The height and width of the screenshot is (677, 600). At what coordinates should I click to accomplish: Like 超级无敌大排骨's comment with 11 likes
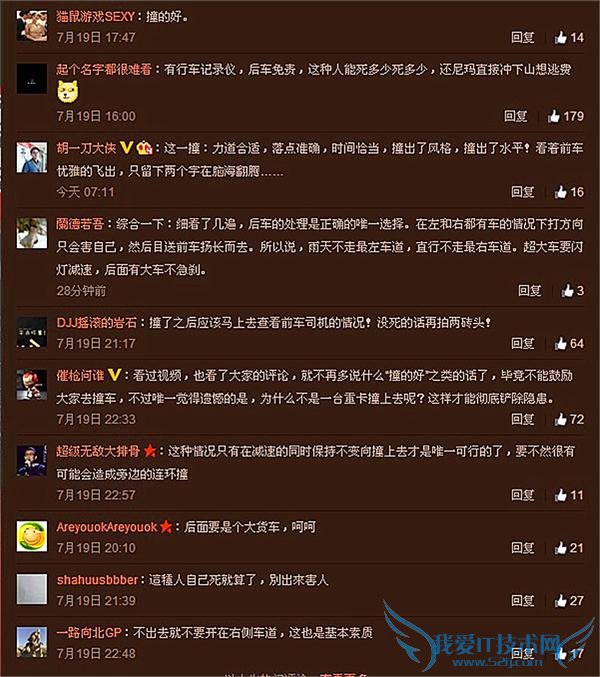click(568, 495)
